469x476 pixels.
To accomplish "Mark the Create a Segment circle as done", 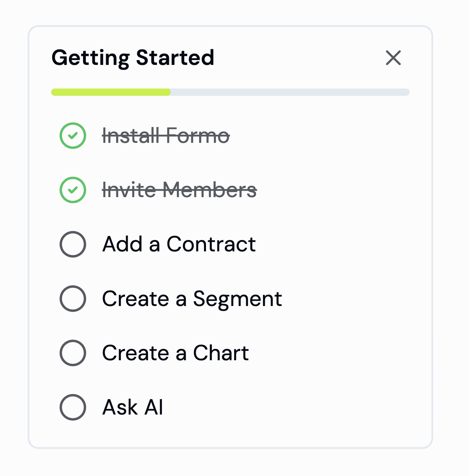I will (x=73, y=298).
